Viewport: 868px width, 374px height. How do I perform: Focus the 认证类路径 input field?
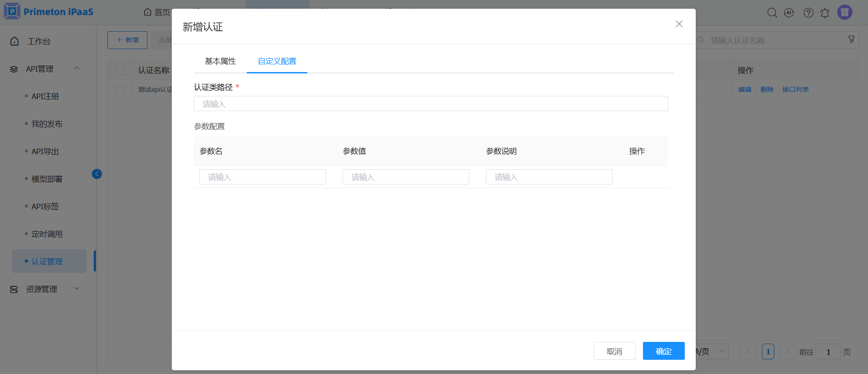(x=430, y=104)
